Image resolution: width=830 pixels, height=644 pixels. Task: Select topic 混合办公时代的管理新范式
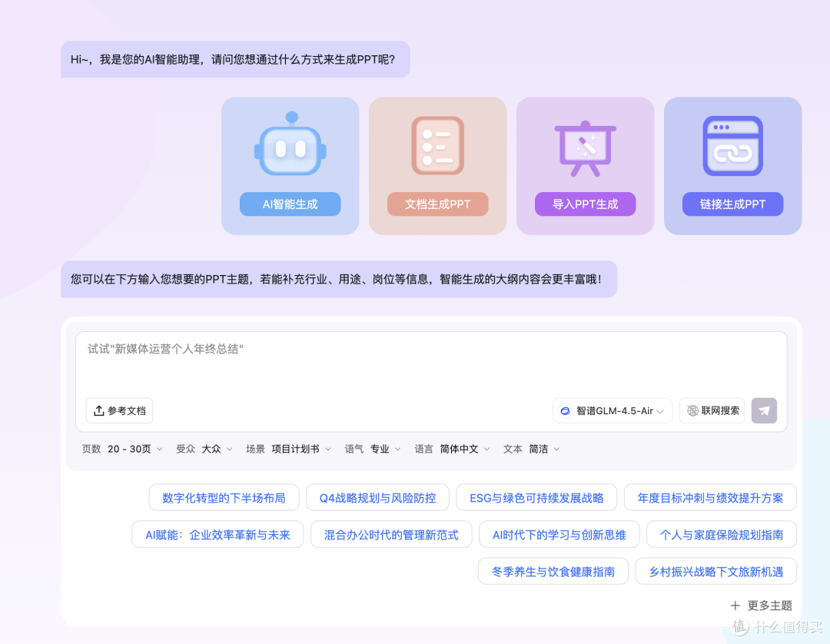(x=391, y=534)
